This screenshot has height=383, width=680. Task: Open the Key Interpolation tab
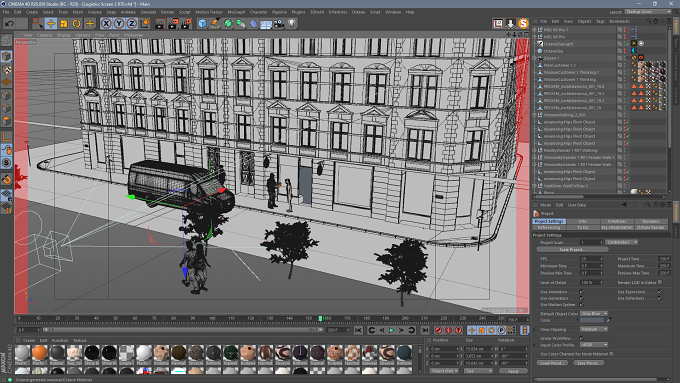616,227
